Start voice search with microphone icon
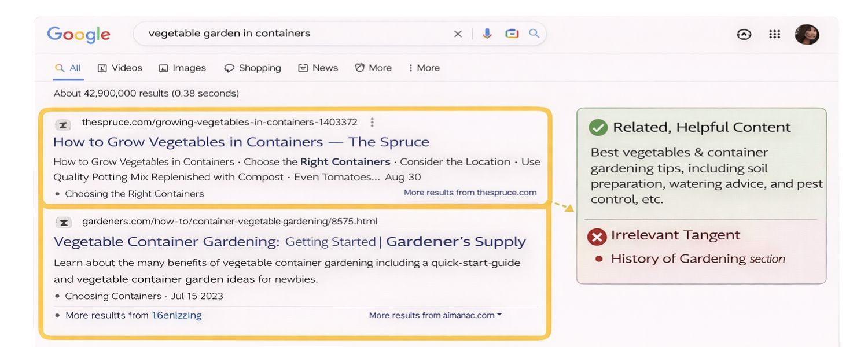 point(487,34)
